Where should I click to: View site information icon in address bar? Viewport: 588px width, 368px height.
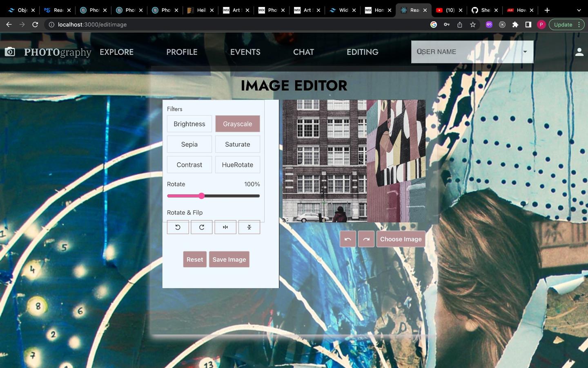(51, 25)
